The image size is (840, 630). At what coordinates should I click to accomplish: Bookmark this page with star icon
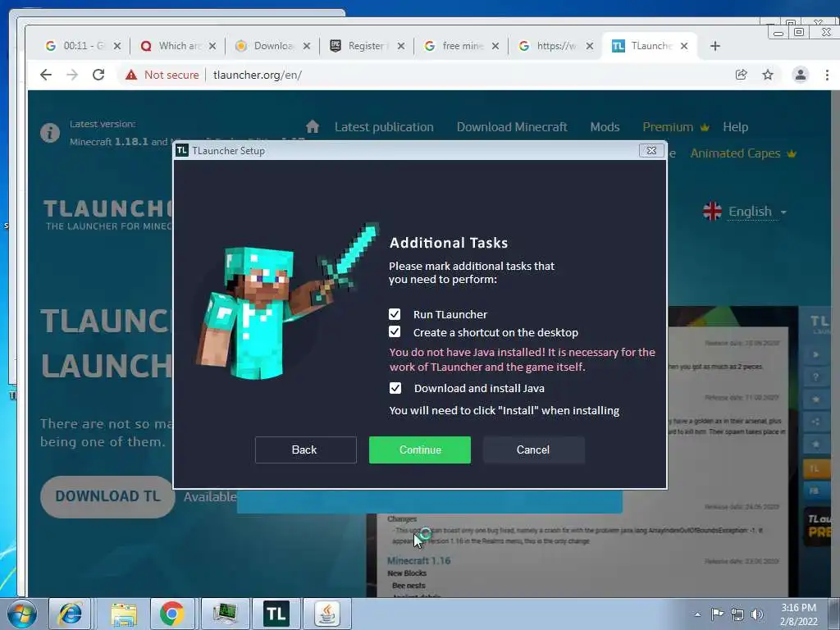(768, 75)
